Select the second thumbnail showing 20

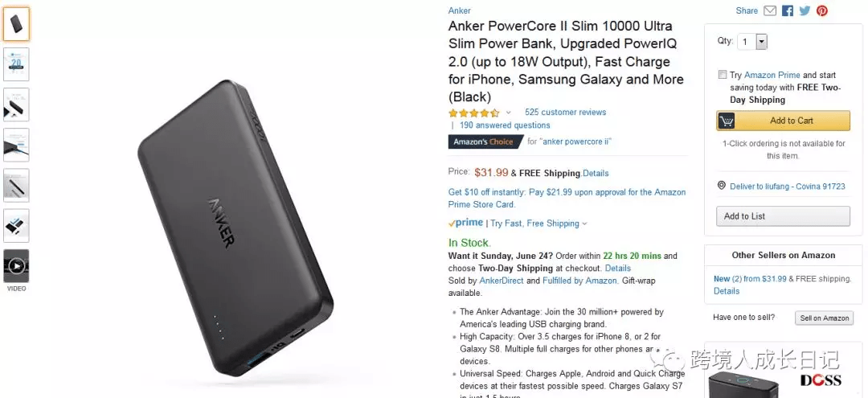[x=17, y=64]
